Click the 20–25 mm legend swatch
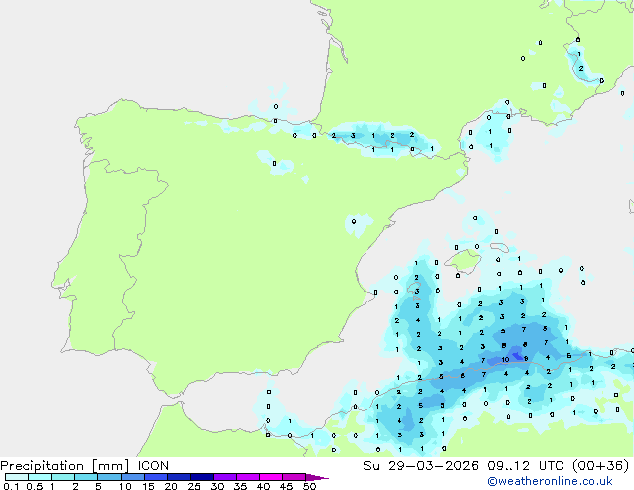This screenshot has height=490, width=634. click(x=179, y=477)
